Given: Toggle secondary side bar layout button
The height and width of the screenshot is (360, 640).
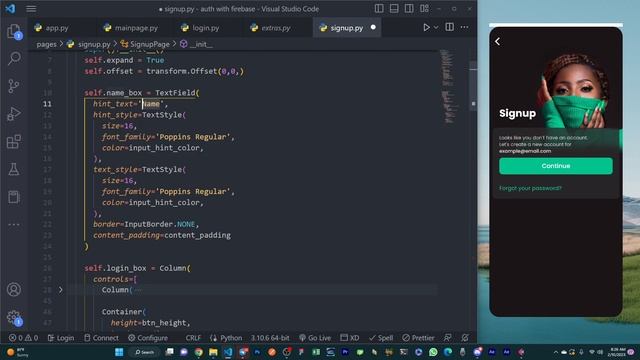Looking at the screenshot, I should (409, 9).
